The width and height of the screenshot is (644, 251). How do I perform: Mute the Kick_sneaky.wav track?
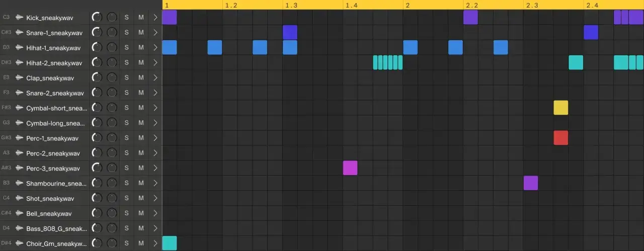(x=141, y=18)
